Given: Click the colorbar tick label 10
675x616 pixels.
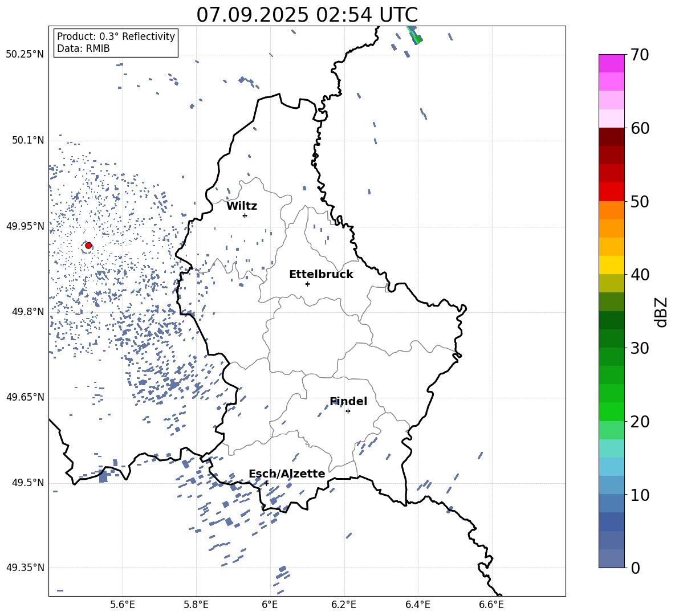Looking at the screenshot, I should click(x=640, y=495).
